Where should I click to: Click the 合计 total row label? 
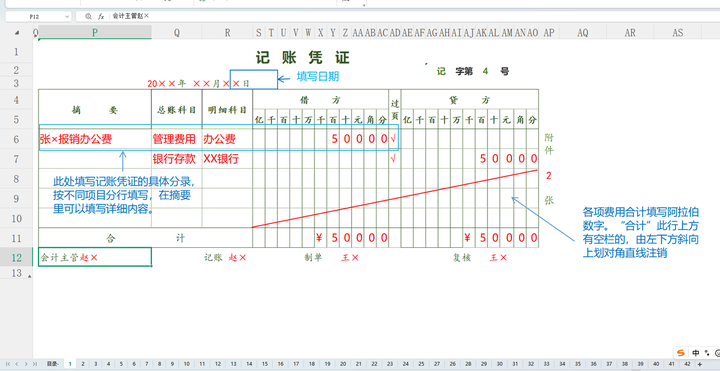pyautogui.click(x=146, y=238)
